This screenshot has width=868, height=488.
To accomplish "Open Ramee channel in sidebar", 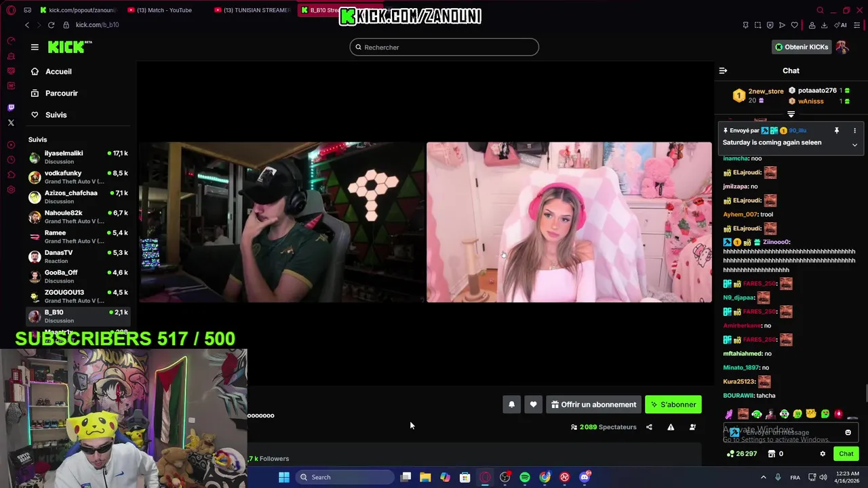I will tap(79, 237).
